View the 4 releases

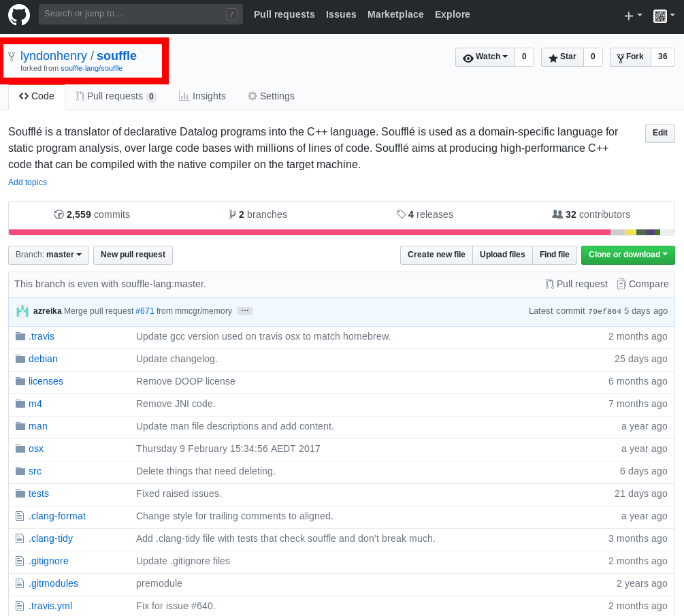pos(425,214)
